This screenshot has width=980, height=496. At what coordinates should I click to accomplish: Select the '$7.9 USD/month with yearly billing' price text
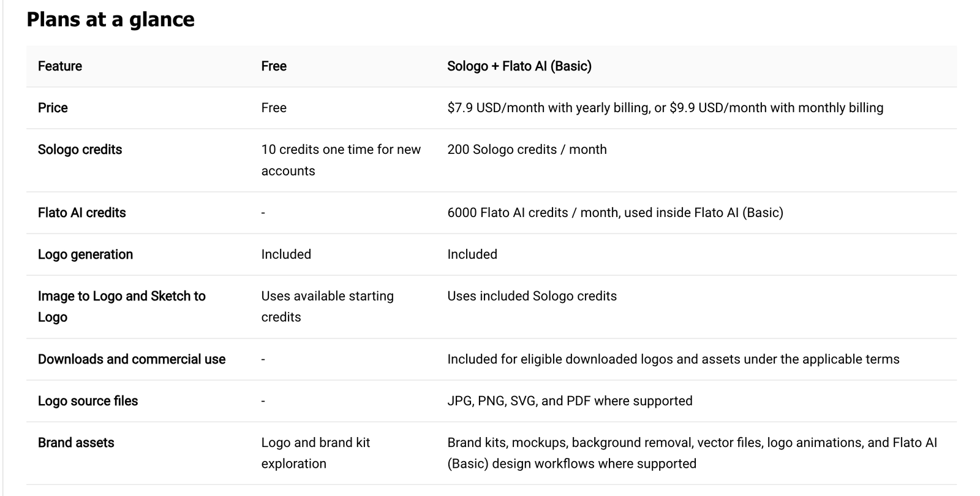click(548, 108)
